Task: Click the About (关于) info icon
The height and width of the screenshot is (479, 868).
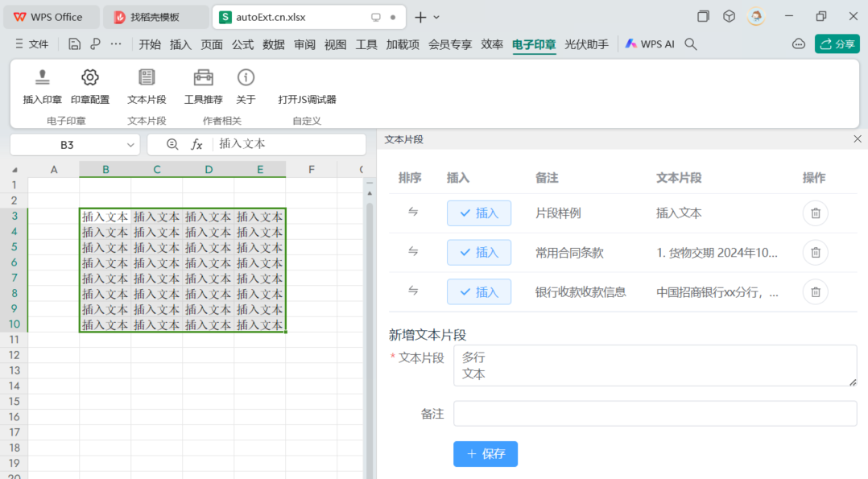Action: tap(246, 78)
